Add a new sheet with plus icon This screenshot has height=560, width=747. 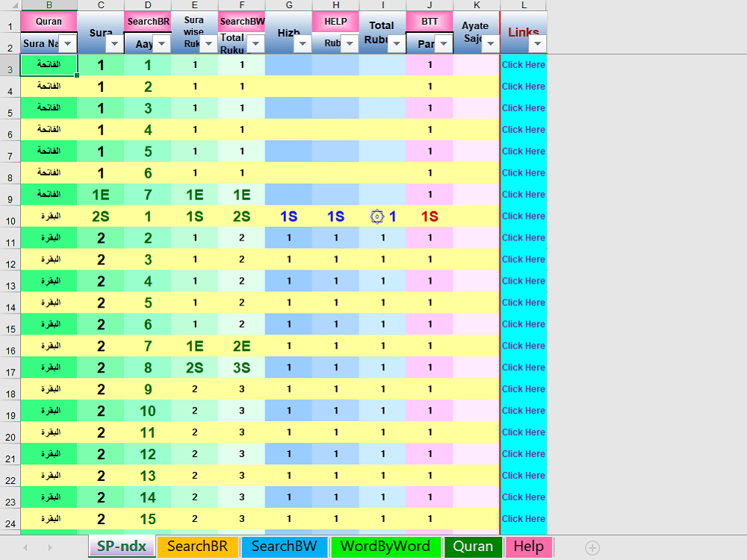coord(592,547)
